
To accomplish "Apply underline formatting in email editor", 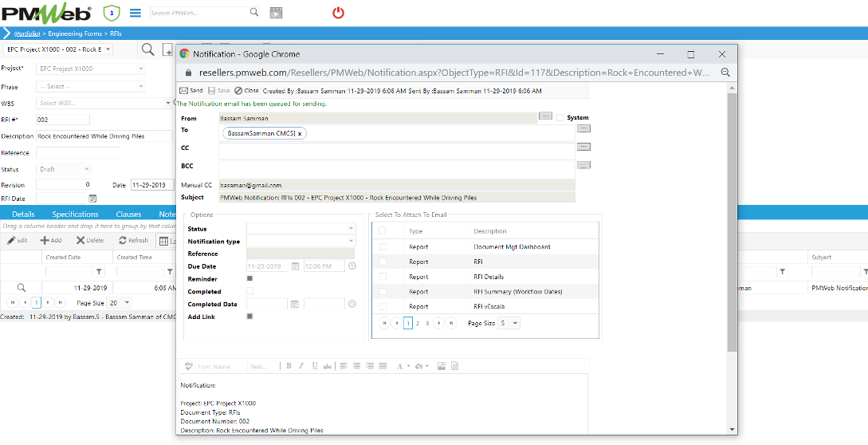I will (x=314, y=366).
